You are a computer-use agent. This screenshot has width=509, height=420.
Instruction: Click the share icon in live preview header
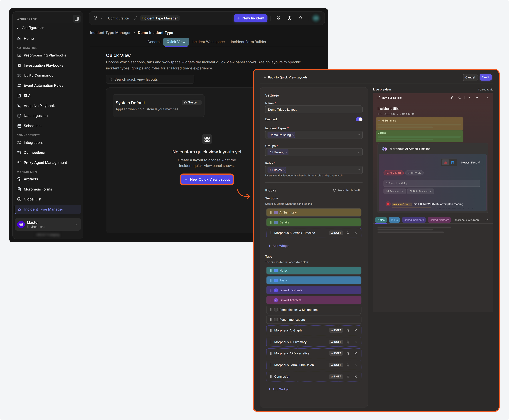click(x=459, y=98)
